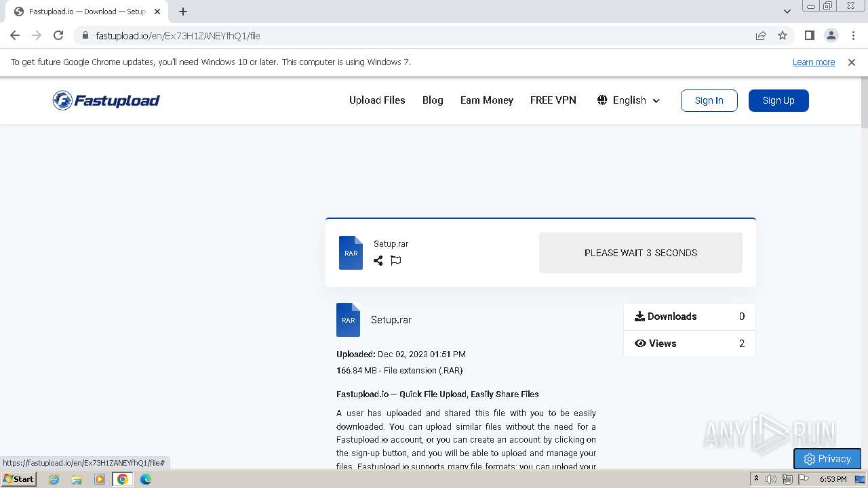Click the share icon under Setup.rar

[x=378, y=260]
